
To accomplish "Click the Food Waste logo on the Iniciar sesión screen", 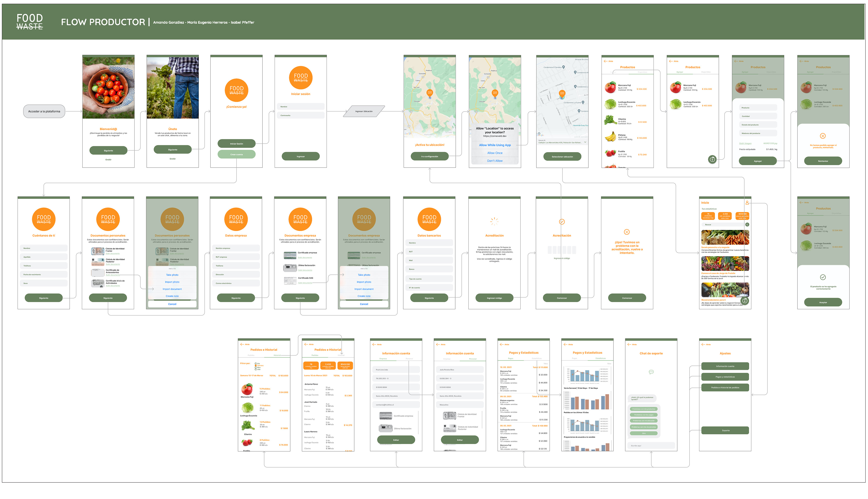I will point(301,78).
